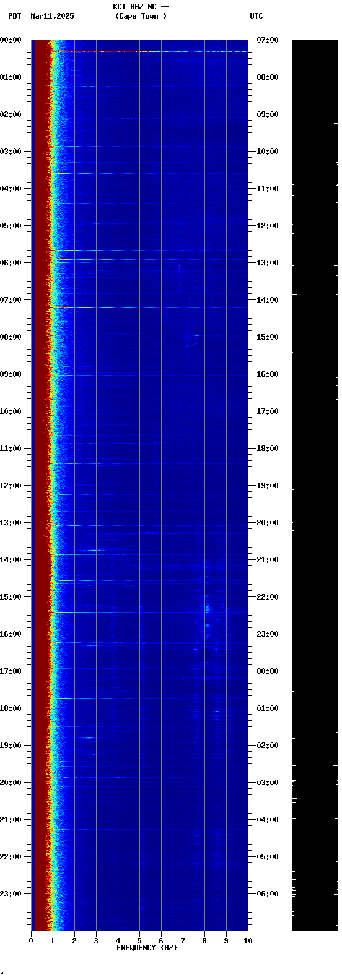Click the UTC '10:00' time label
Screen dimensions: 342x980
[268, 152]
